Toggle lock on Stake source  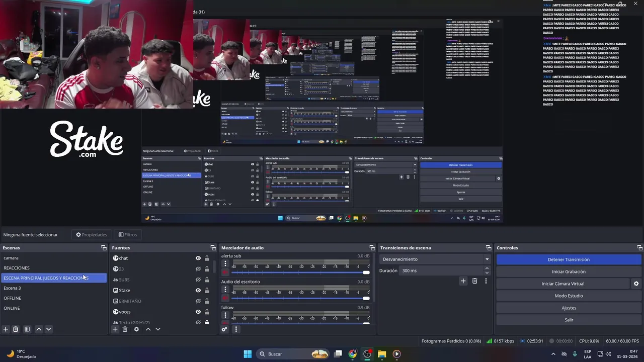tap(207, 290)
